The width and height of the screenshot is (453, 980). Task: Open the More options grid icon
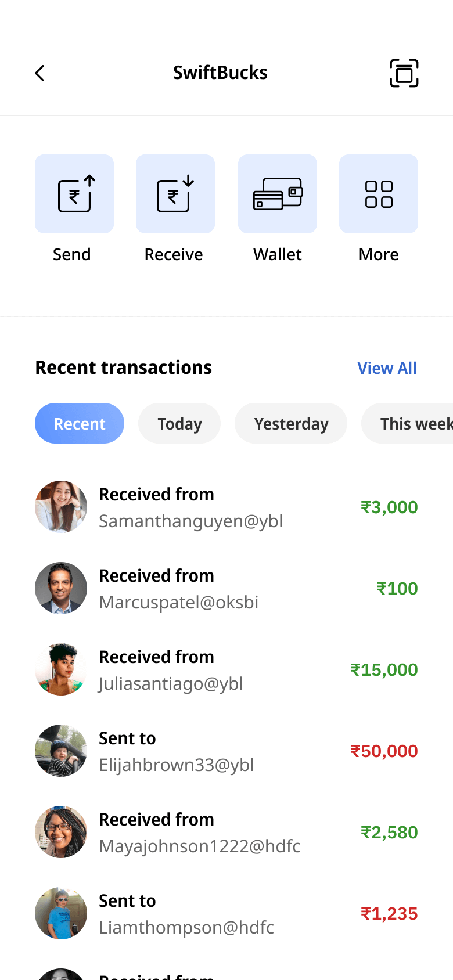(x=379, y=194)
